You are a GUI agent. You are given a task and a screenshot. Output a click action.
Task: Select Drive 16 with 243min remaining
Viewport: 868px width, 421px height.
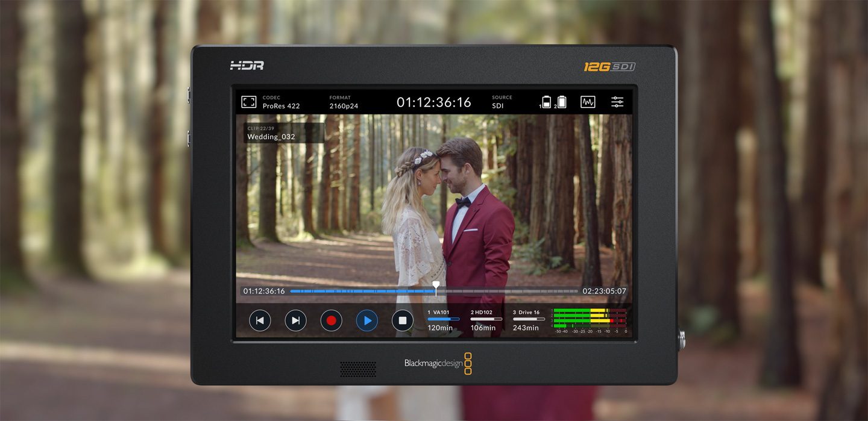(527, 320)
